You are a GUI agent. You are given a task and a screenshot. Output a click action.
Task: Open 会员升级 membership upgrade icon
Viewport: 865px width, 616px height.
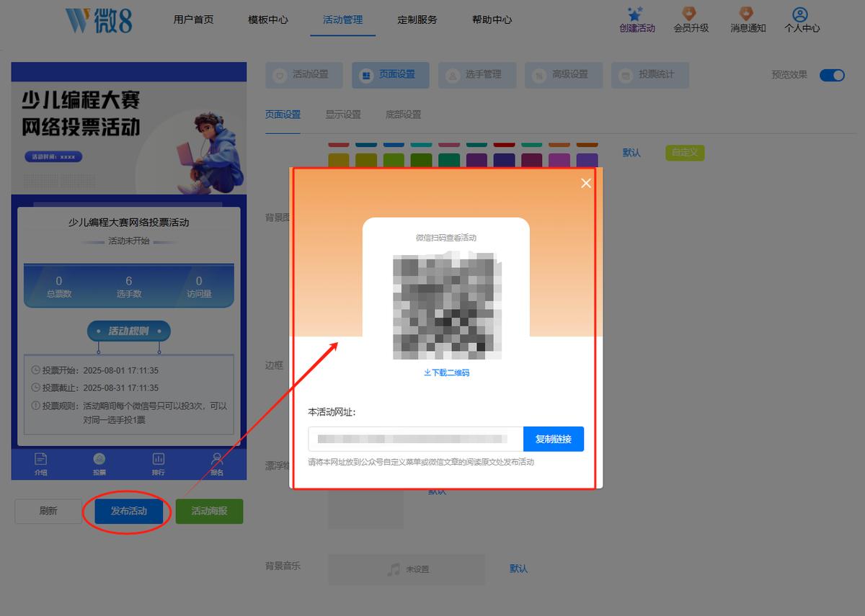coord(690,14)
